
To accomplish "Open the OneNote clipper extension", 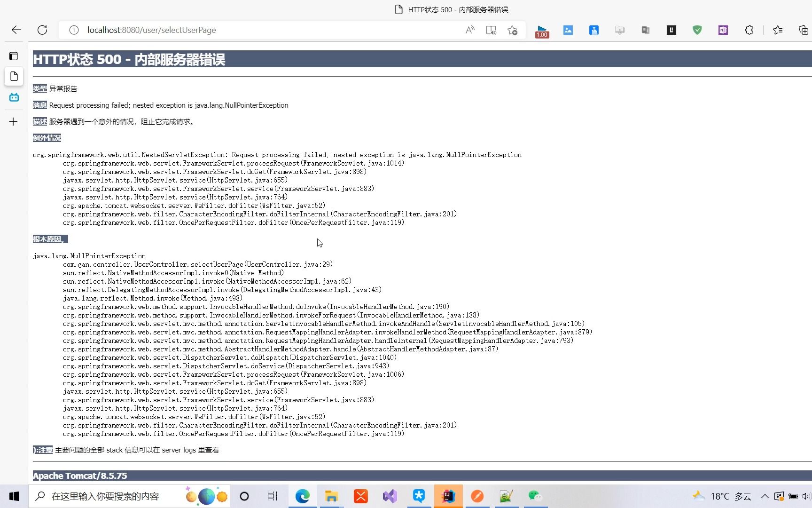I will coord(723,30).
